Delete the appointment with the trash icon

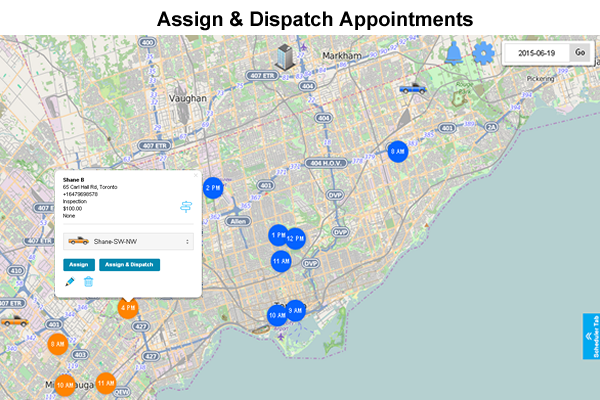89,282
